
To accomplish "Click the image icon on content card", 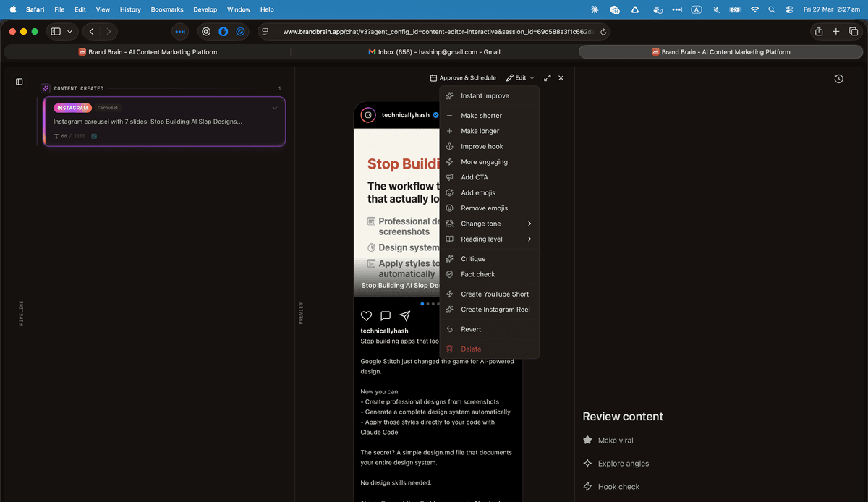I will 94,136.
